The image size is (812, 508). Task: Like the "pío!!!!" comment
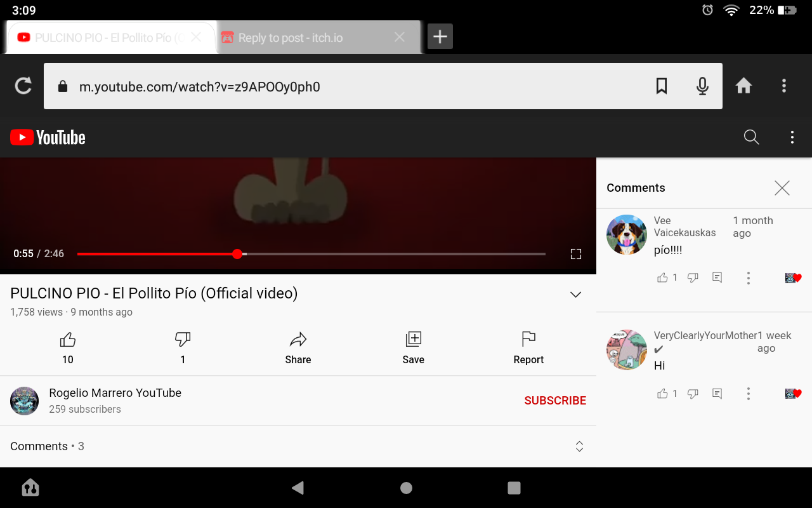click(x=662, y=277)
